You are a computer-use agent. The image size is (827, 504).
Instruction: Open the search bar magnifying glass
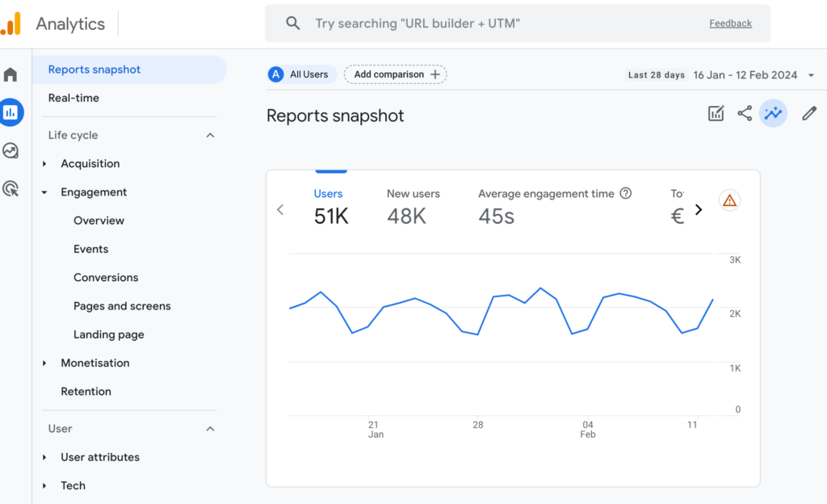pyautogui.click(x=292, y=23)
